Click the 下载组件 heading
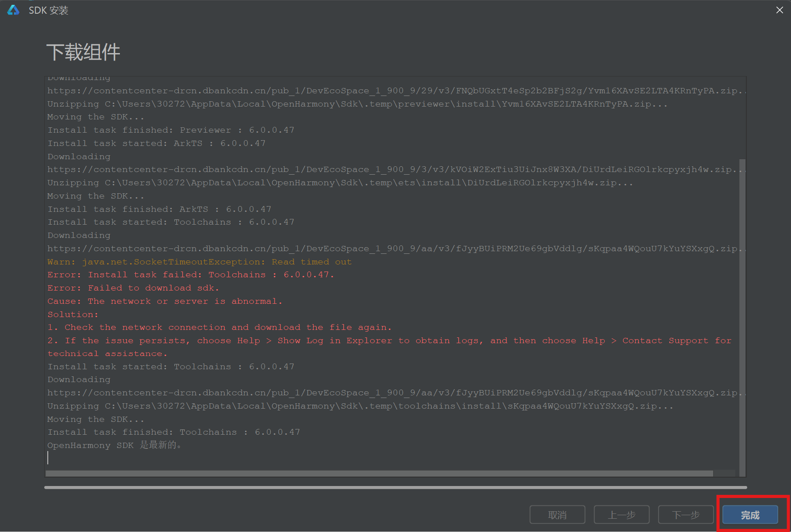Viewport: 791px width, 532px height. (x=83, y=52)
